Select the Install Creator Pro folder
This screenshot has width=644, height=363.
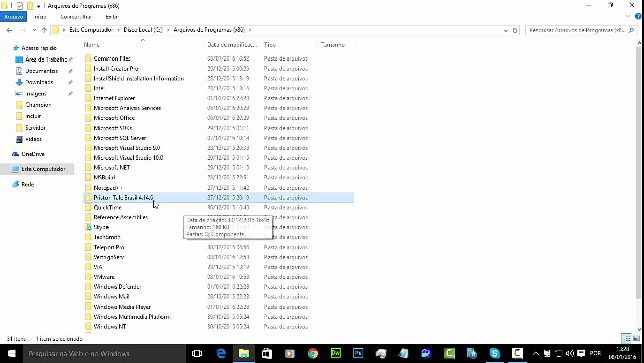pyautogui.click(x=116, y=69)
